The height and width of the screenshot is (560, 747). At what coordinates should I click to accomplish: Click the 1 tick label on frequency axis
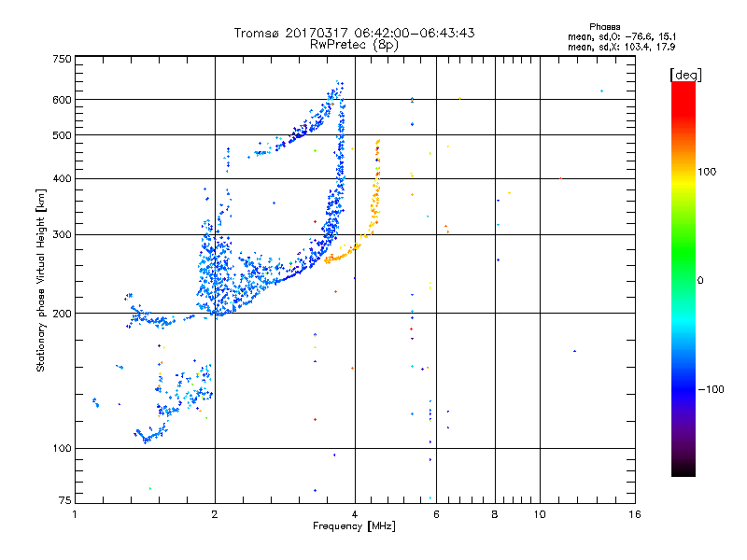[75, 514]
